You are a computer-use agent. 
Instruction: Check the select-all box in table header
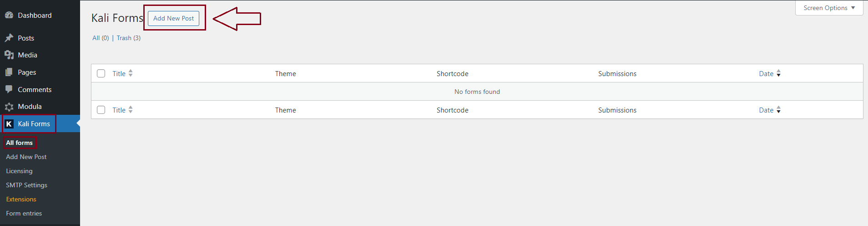coord(101,73)
